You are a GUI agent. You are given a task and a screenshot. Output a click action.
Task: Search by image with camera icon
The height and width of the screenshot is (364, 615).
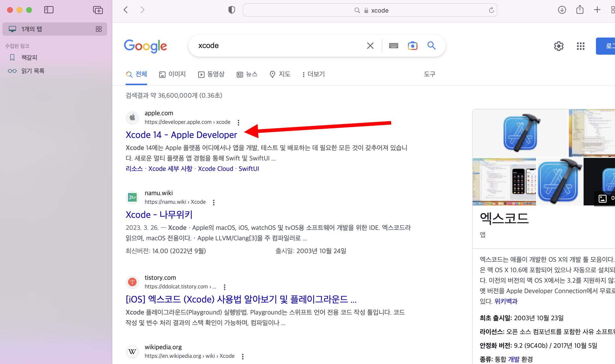[412, 46]
